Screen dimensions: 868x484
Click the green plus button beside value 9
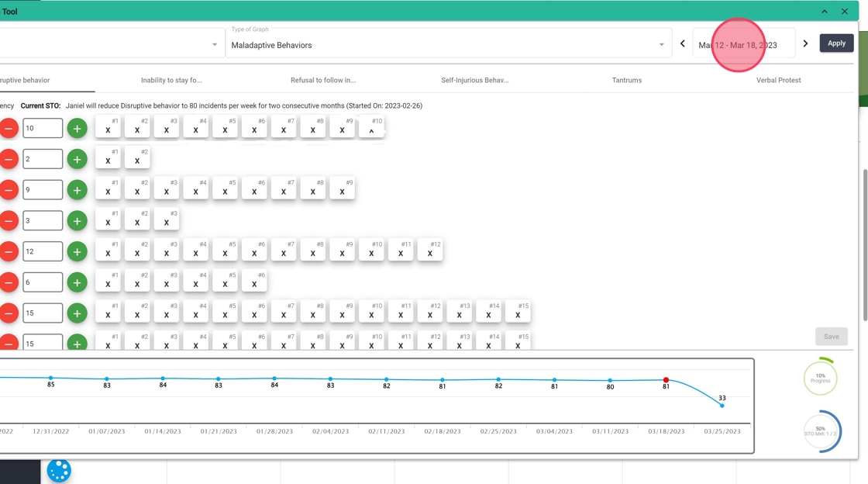[x=77, y=190]
